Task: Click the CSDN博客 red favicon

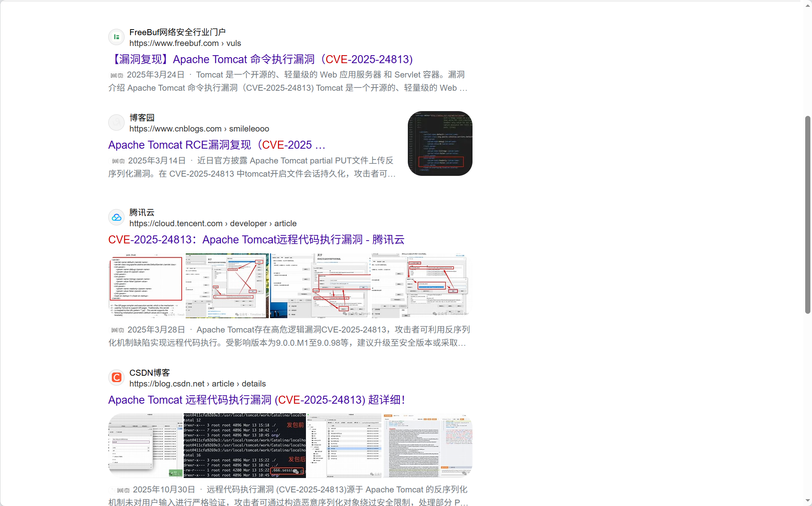Action: pyautogui.click(x=117, y=378)
